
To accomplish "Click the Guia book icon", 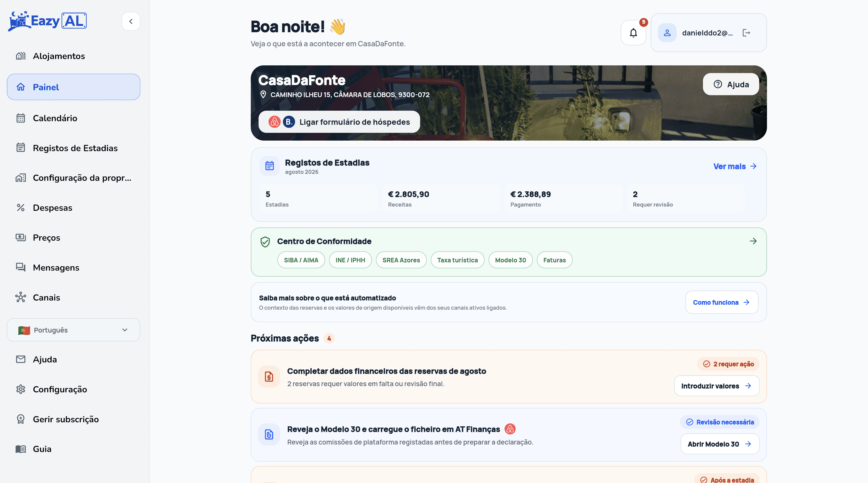I will tap(21, 449).
